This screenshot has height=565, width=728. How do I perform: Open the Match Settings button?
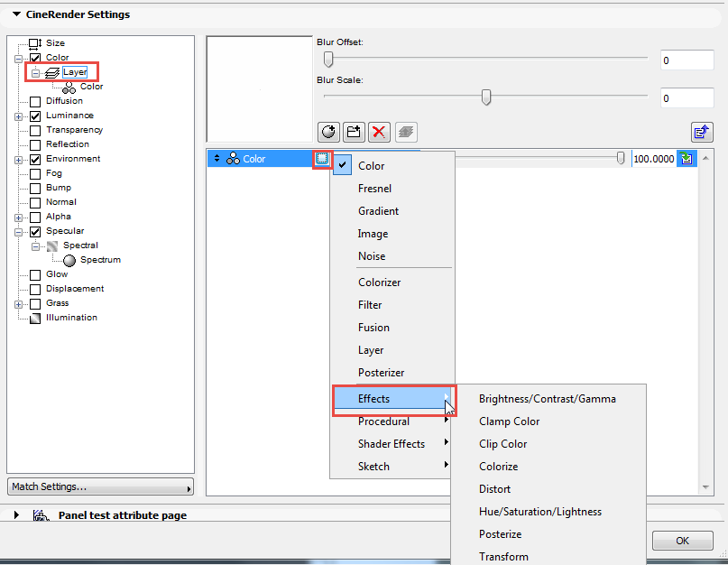[x=100, y=487]
